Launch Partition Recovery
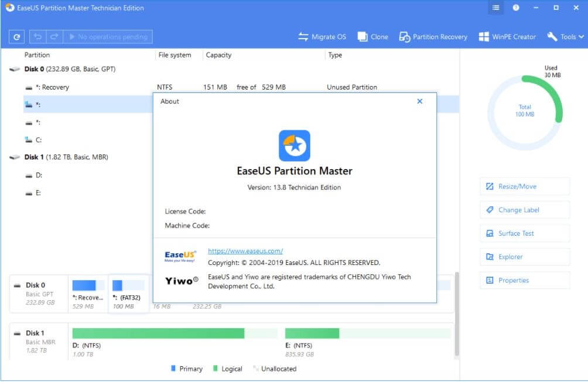The width and height of the screenshot is (588, 382). [433, 36]
